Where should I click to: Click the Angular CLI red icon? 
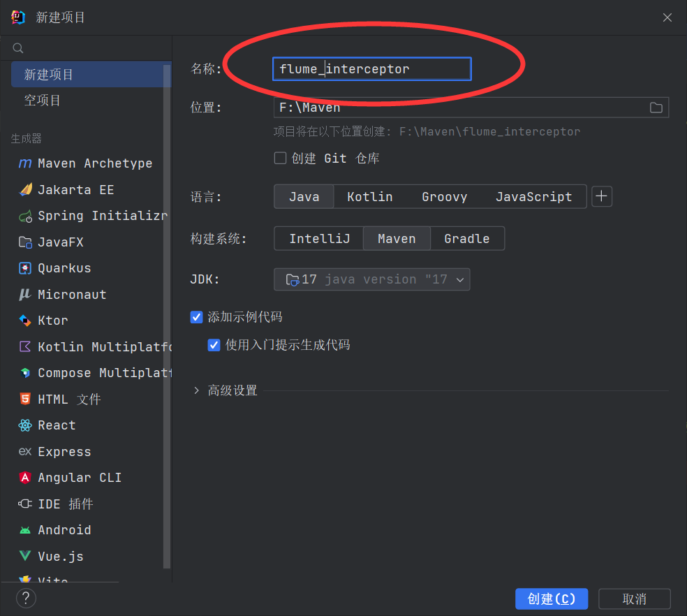(x=25, y=478)
